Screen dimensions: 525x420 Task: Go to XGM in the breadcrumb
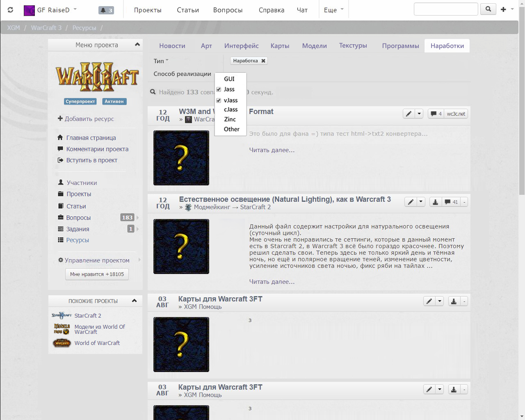[14, 27]
